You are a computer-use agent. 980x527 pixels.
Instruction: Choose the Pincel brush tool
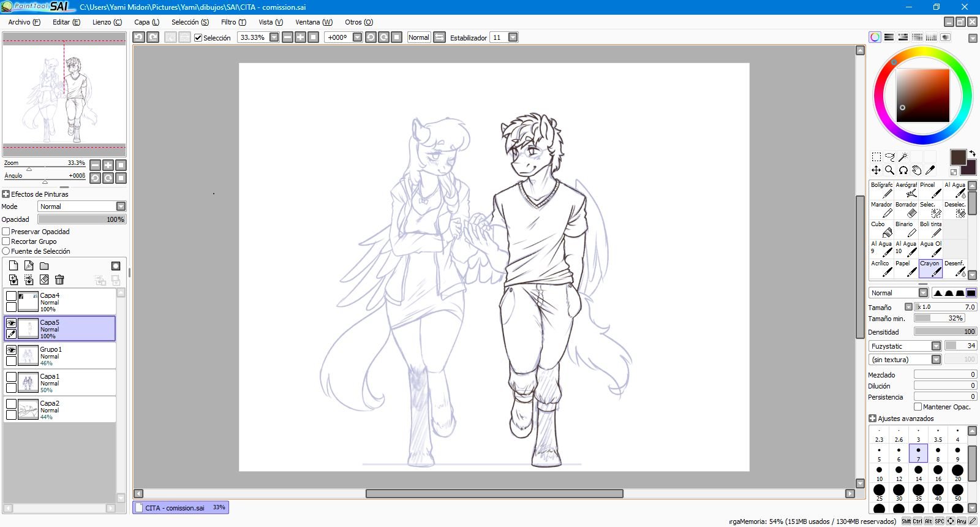(930, 190)
